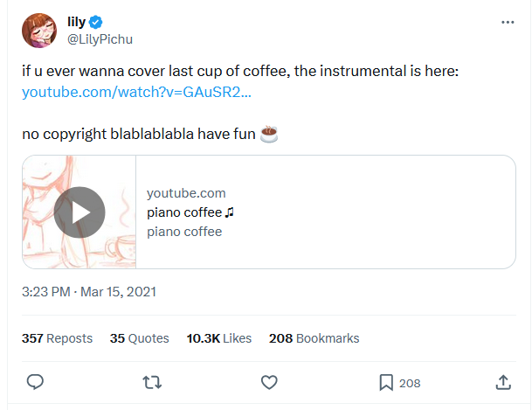
Task: Open the three-dot more options menu
Action: pyautogui.click(x=508, y=22)
